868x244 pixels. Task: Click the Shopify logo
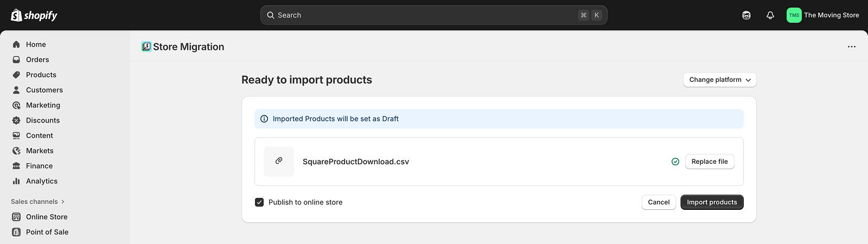point(34,15)
